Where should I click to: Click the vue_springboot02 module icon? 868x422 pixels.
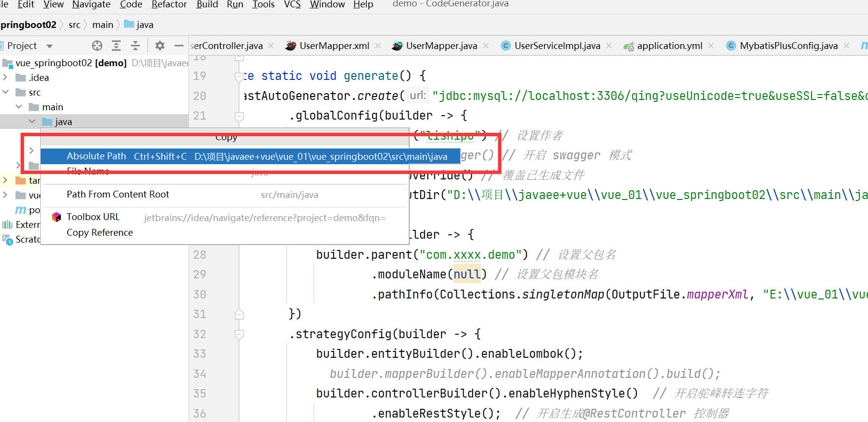[7, 63]
